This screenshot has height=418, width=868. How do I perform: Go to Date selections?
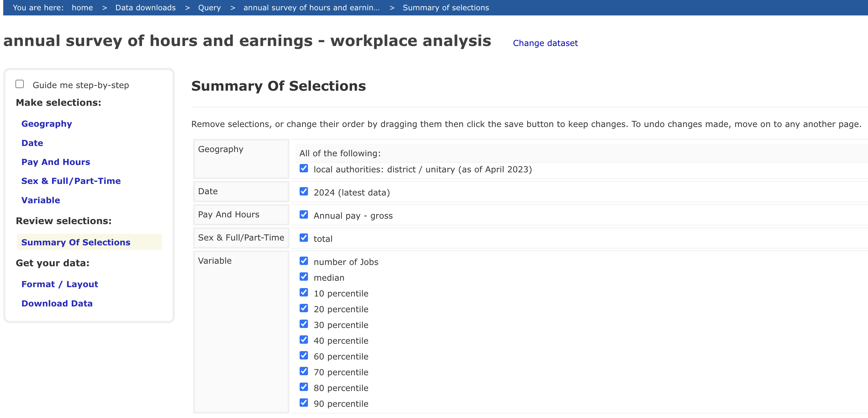pyautogui.click(x=32, y=143)
